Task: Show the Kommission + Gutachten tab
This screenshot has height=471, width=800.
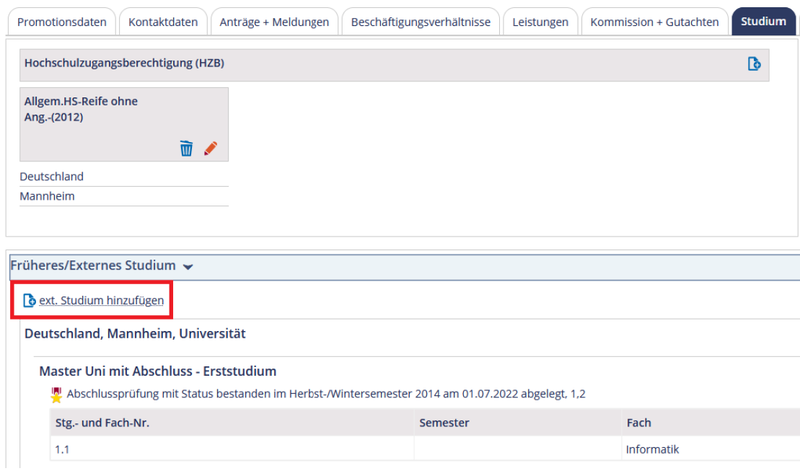Action: 654,22
